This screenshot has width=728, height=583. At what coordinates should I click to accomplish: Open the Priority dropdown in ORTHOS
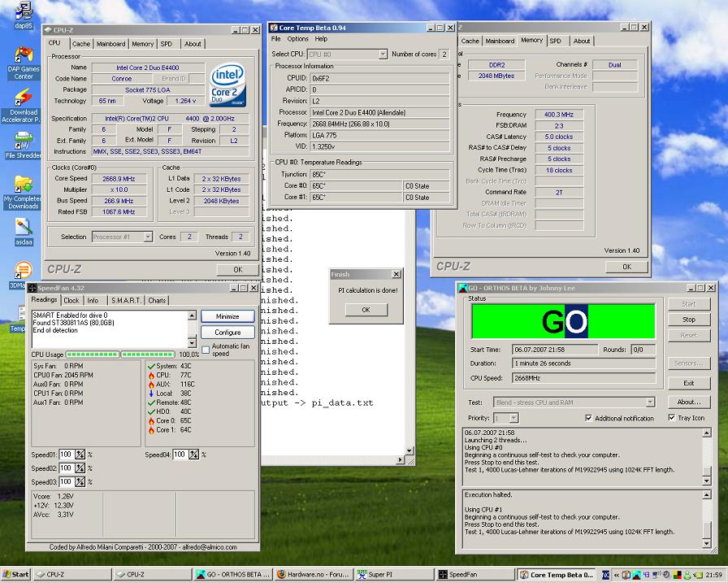pyautogui.click(x=513, y=418)
